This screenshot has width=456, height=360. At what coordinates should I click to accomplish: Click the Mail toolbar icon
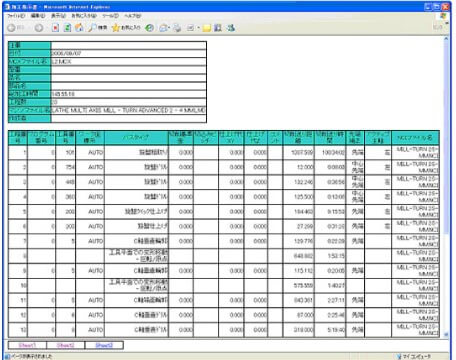pos(163,28)
